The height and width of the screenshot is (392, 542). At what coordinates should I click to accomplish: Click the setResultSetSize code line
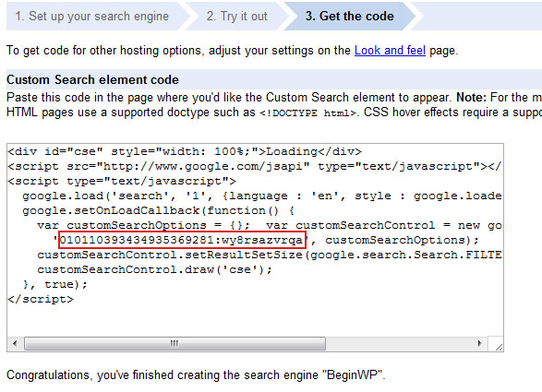[x=270, y=255]
